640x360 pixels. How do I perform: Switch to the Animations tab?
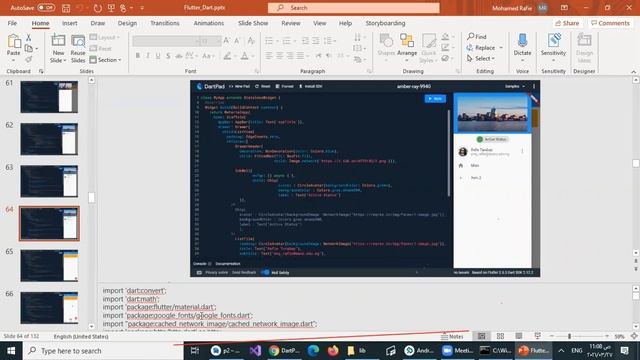(209, 23)
